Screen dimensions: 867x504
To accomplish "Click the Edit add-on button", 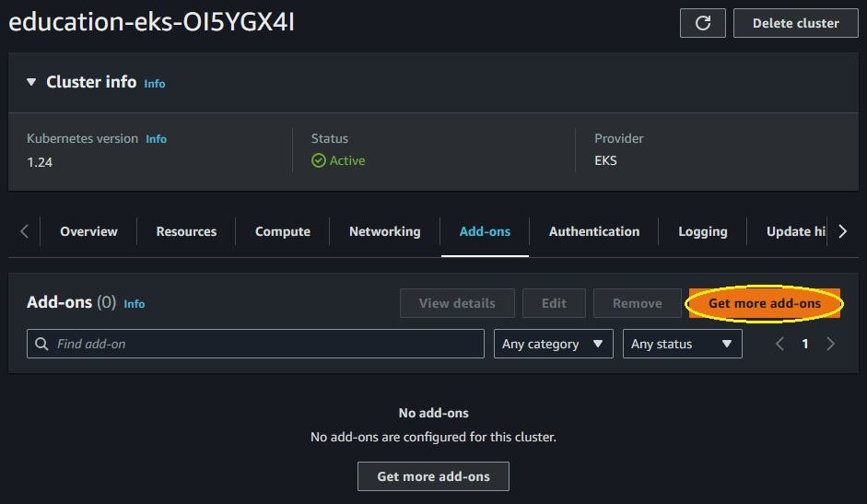I will [x=554, y=303].
